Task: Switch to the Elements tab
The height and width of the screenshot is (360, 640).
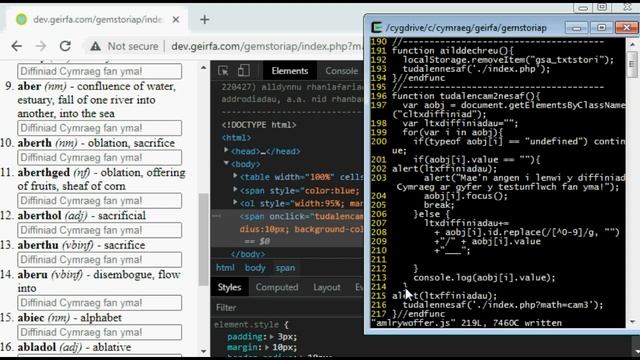Action: tap(289, 71)
